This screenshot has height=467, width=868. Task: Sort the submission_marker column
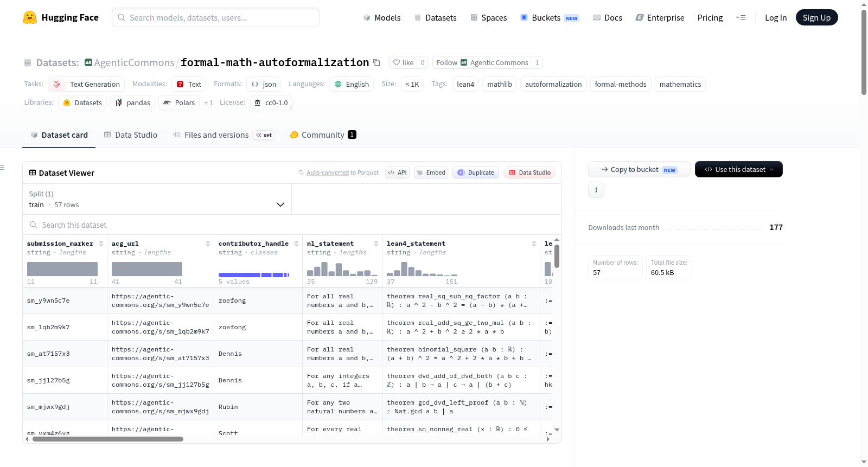[101, 244]
